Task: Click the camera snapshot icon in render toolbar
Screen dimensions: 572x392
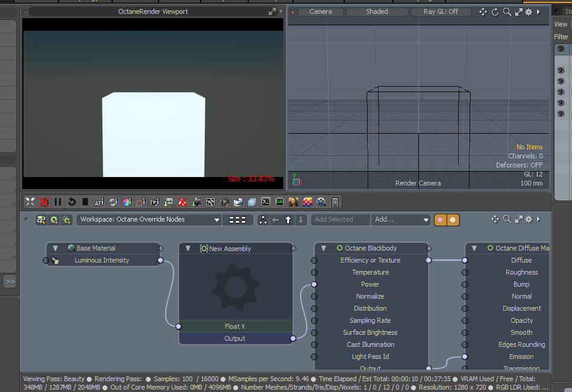Action: coord(224,202)
